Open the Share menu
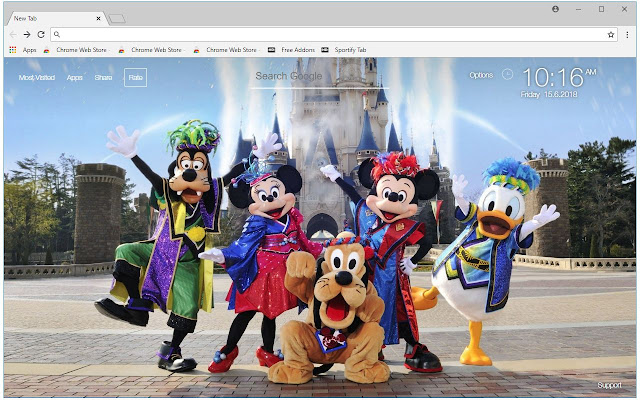Image resolution: width=640 pixels, height=400 pixels. (103, 78)
